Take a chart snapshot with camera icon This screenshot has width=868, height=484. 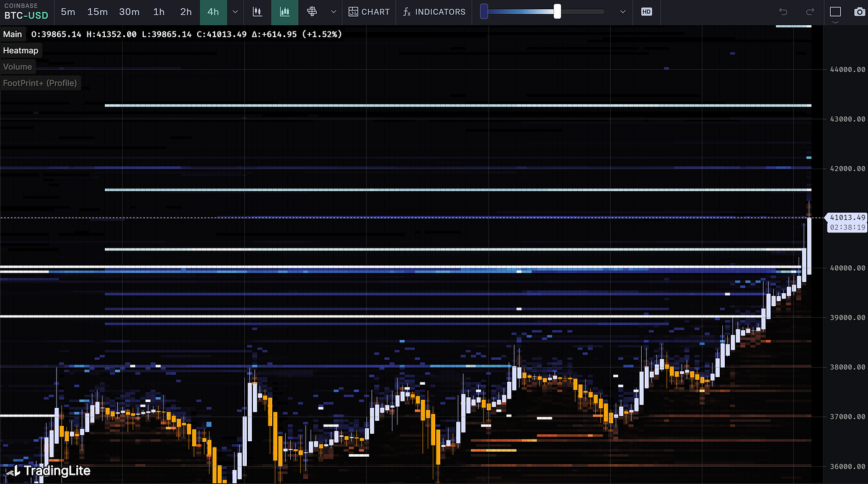(859, 12)
